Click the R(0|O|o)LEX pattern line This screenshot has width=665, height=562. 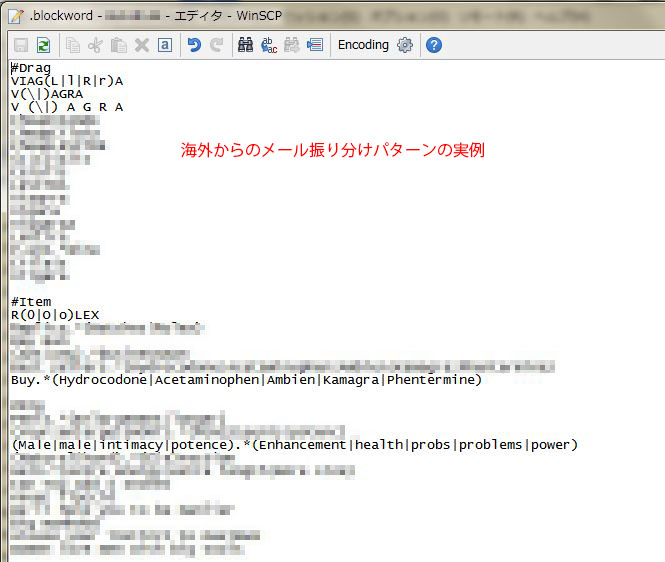(x=55, y=315)
